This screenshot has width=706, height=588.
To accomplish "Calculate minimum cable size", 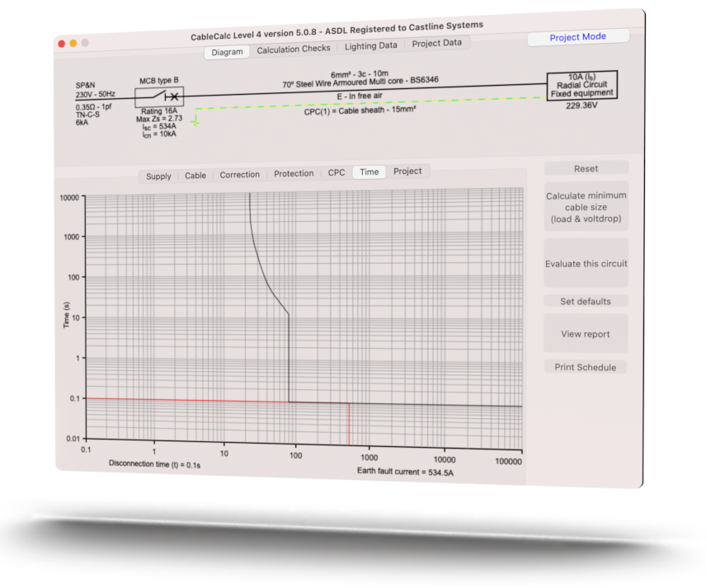I will [586, 207].
